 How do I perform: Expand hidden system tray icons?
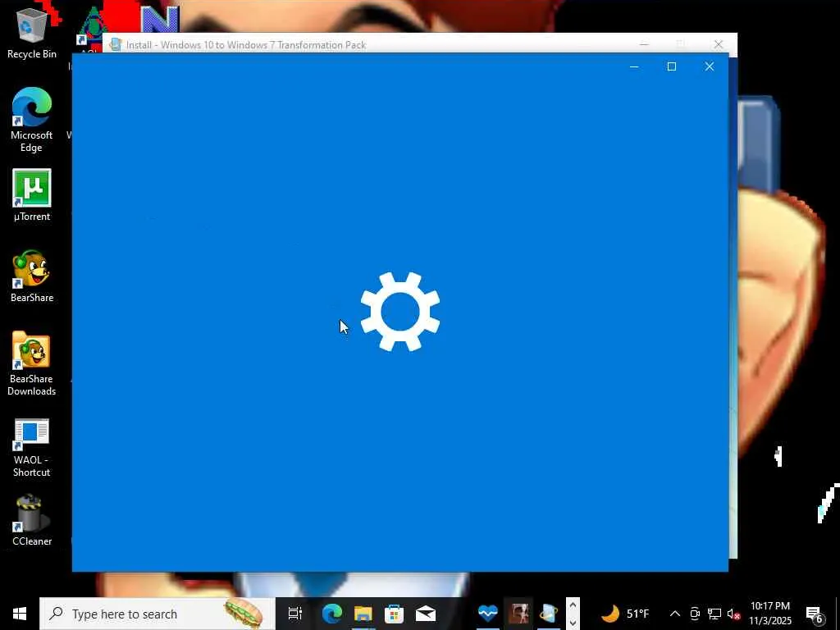click(675, 614)
